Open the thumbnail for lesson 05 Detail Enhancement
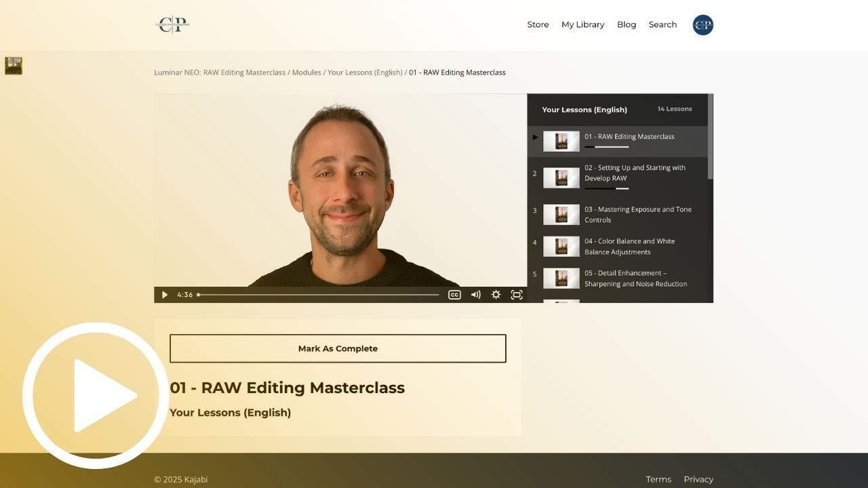The height and width of the screenshot is (488, 868). pos(561,279)
